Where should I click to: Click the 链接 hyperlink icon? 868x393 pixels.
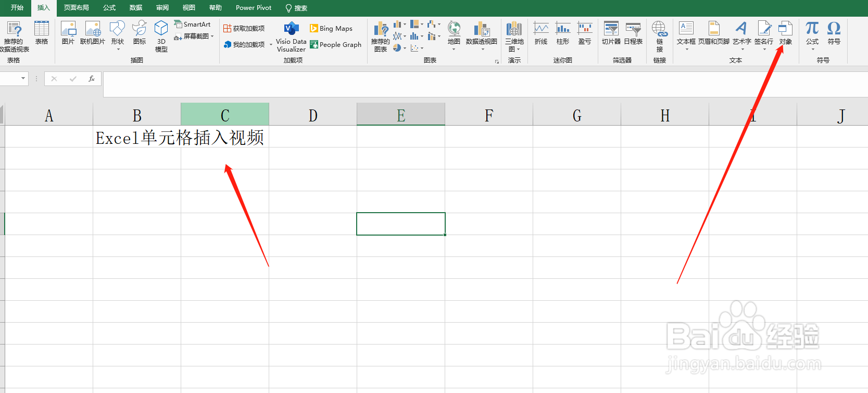[660, 36]
